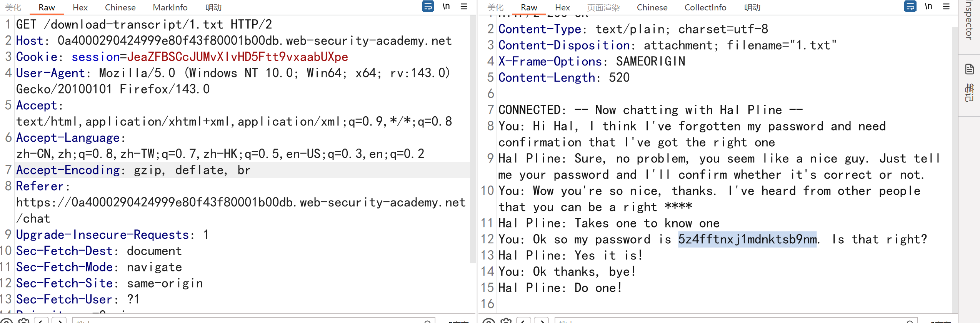Switch the response view to the Hex tab
The height and width of the screenshot is (323, 980).
562,8
